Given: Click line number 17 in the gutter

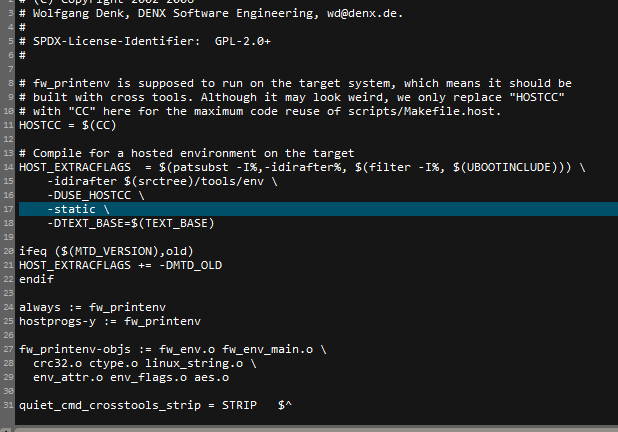Looking at the screenshot, I should point(9,209).
